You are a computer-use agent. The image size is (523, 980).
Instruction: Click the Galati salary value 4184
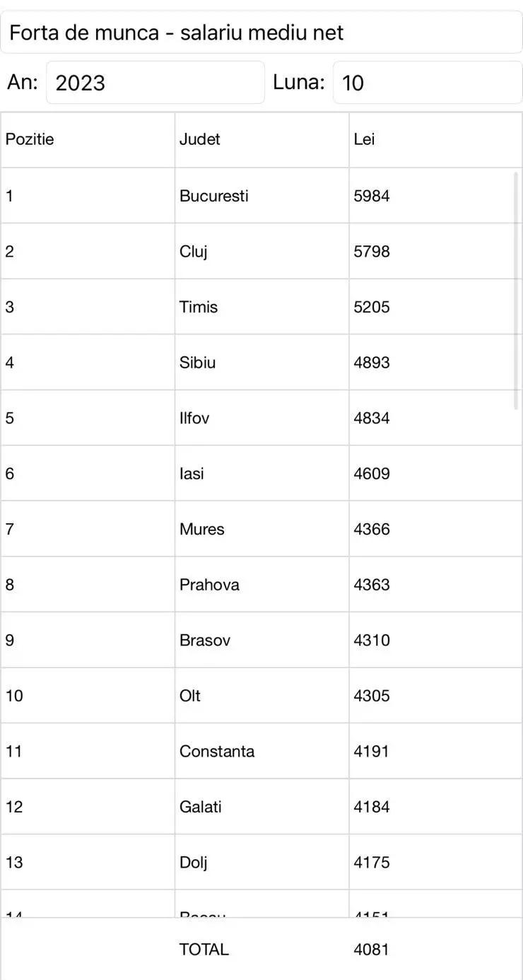click(372, 807)
